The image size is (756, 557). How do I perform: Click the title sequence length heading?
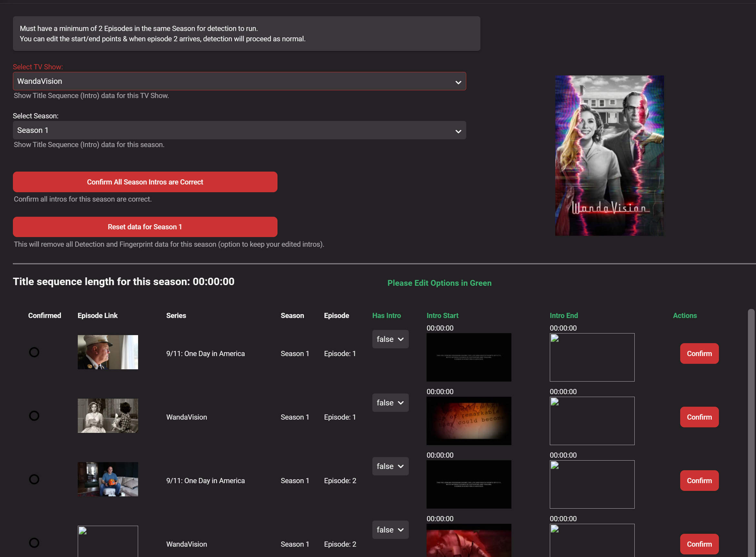click(124, 282)
